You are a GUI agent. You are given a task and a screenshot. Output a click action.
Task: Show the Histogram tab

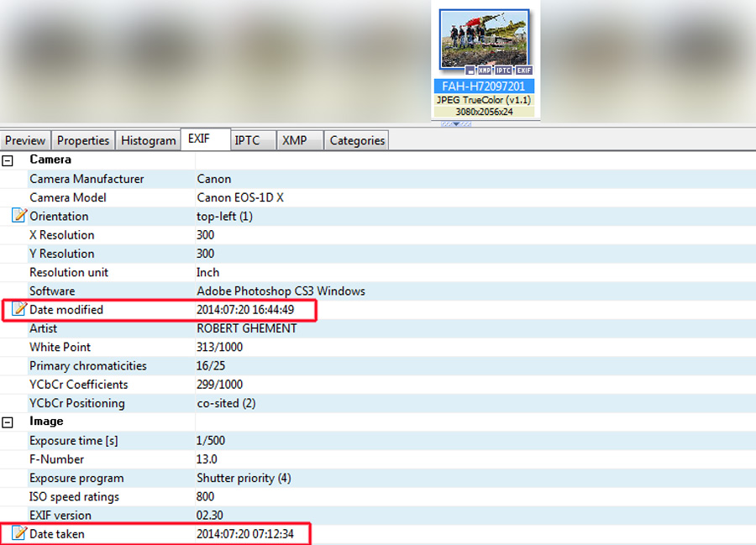[x=148, y=141]
